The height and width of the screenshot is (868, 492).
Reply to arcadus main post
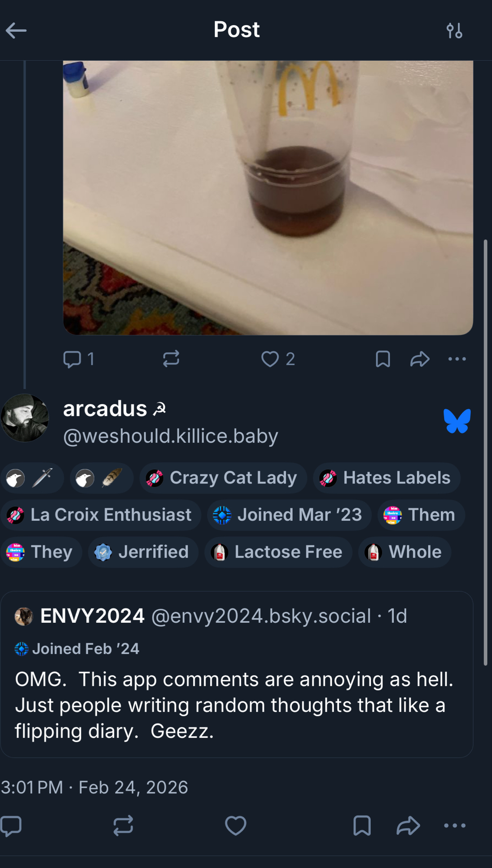tap(11, 825)
